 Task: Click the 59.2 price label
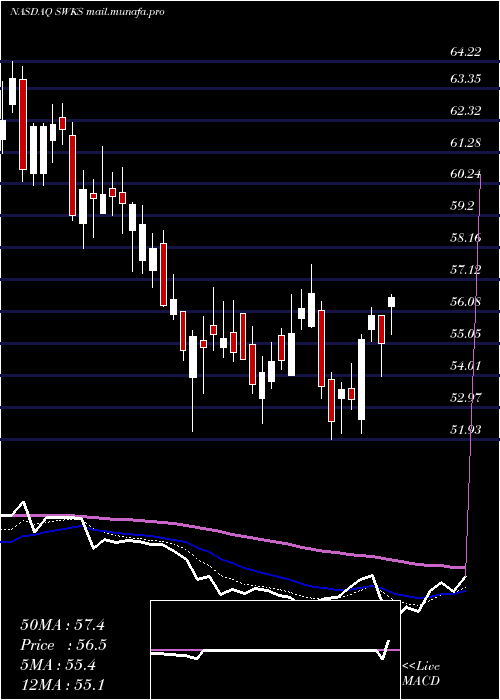[462, 206]
